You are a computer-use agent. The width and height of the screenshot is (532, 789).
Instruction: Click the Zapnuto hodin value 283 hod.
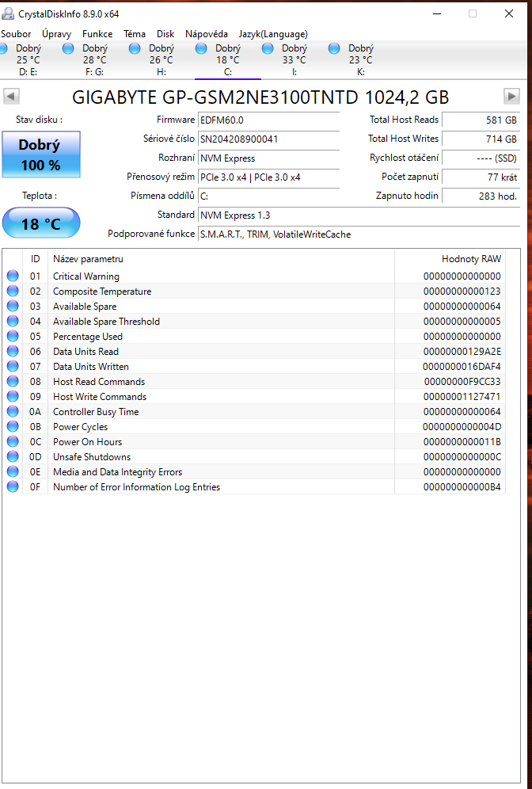481,196
